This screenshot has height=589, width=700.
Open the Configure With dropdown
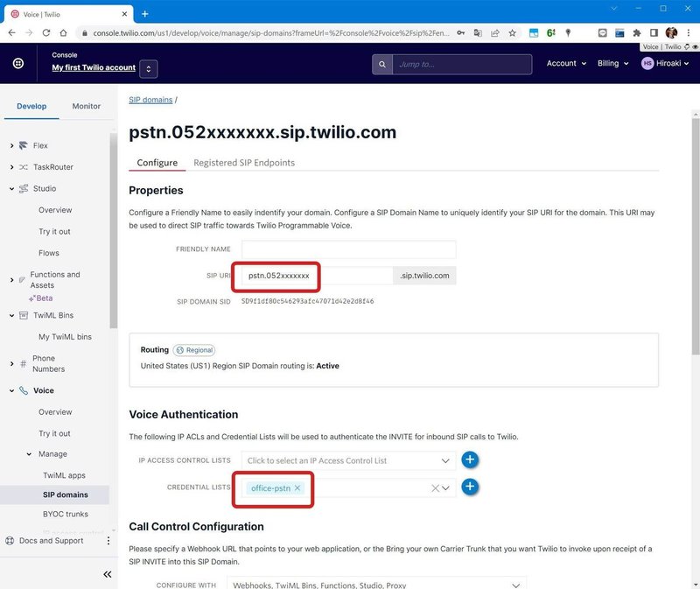click(x=376, y=584)
